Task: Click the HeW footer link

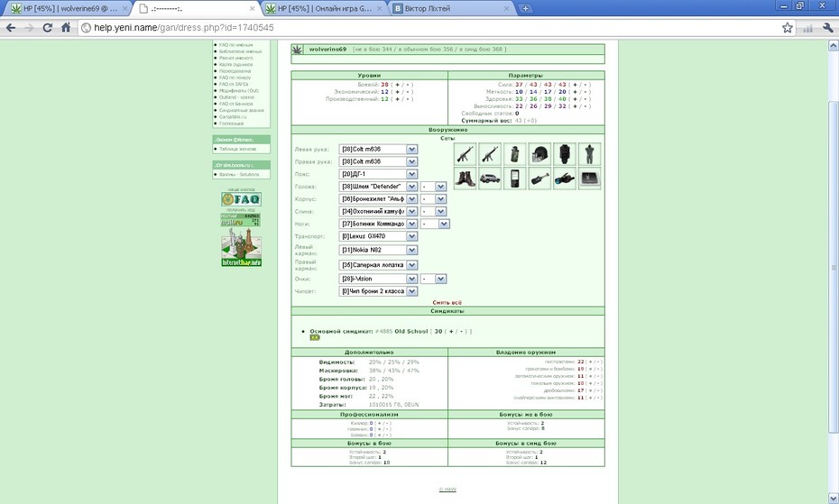Action: [x=447, y=490]
